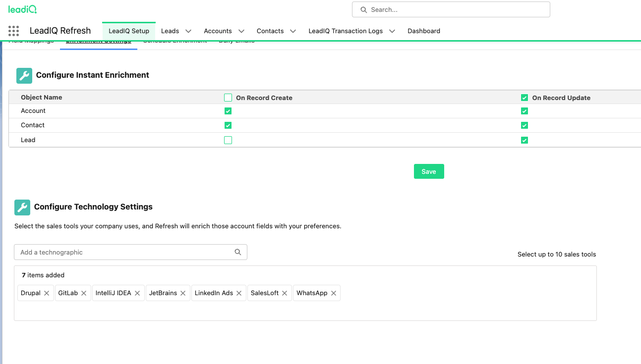Click the technographic search magnifier icon
The image size is (641, 364).
click(x=238, y=252)
